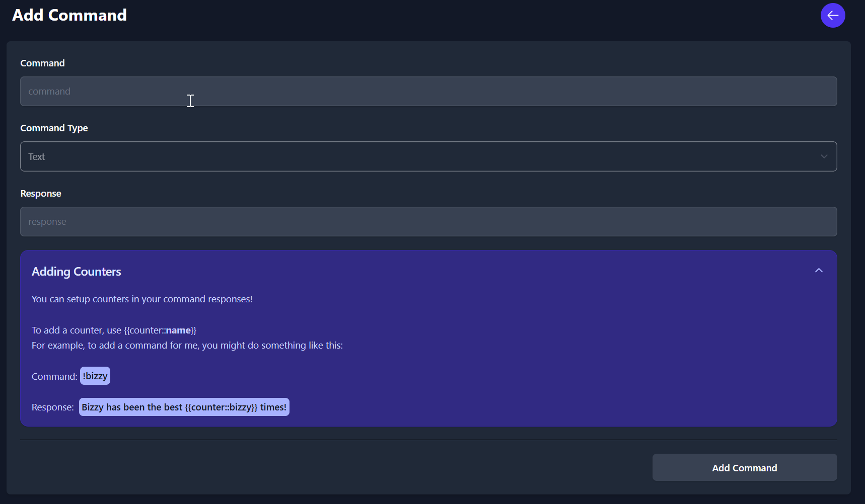Click the !bizzy command example chip

(x=95, y=376)
